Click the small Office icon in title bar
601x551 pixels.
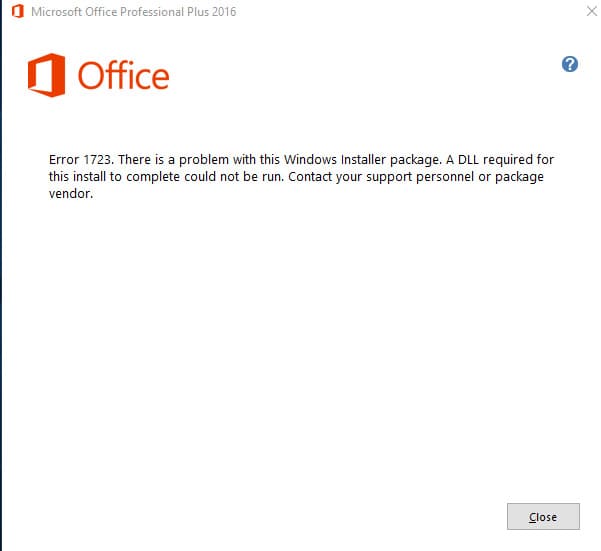tap(17, 13)
